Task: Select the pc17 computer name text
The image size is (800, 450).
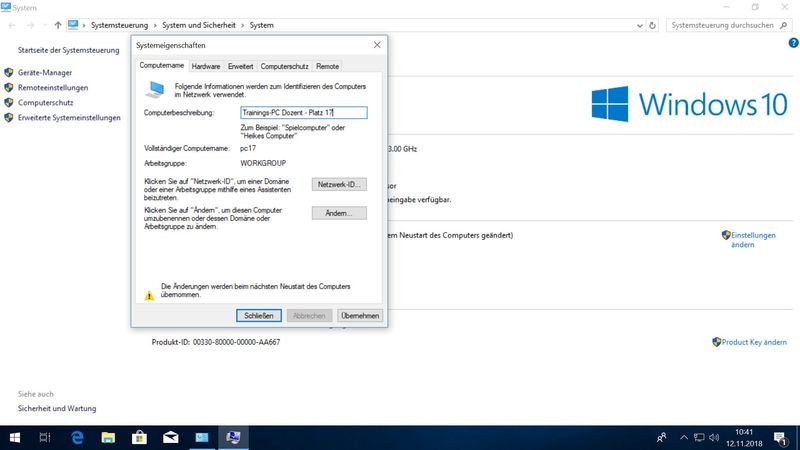Action: pos(248,148)
